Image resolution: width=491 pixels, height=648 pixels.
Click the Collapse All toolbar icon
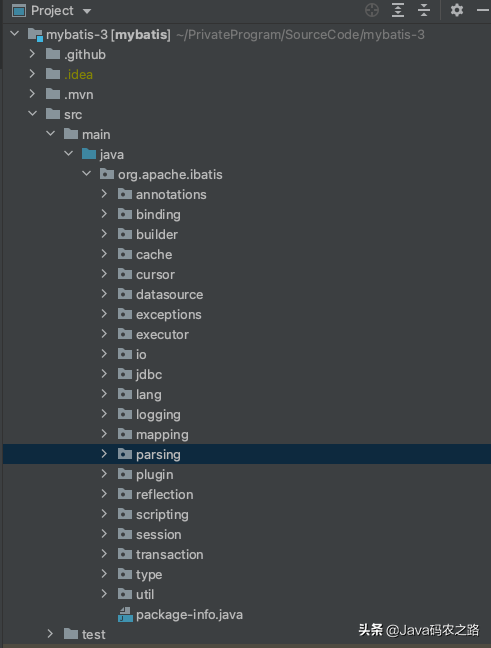pos(424,10)
